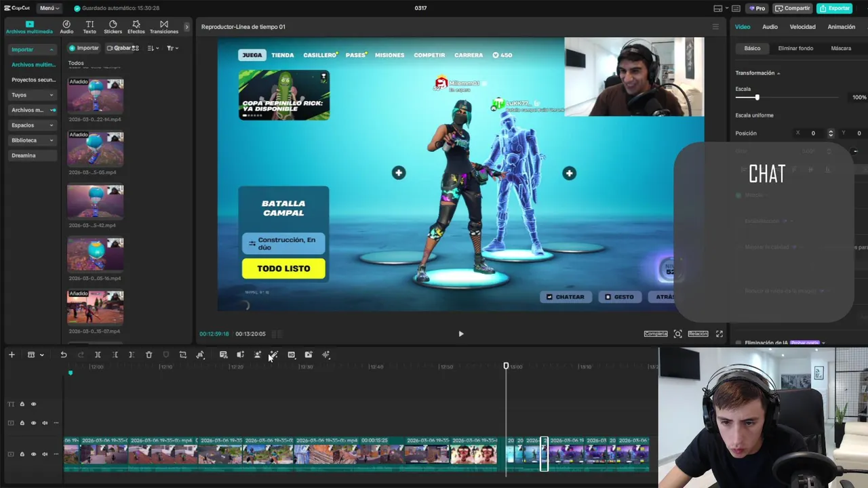The width and height of the screenshot is (868, 488).
Task: Play the preview video
Action: (x=461, y=333)
